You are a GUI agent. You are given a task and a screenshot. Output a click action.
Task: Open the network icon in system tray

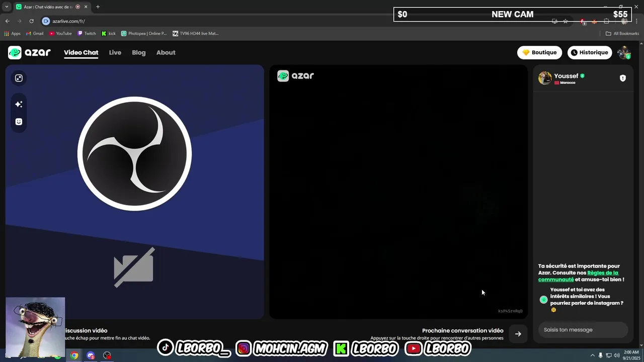tap(608, 355)
